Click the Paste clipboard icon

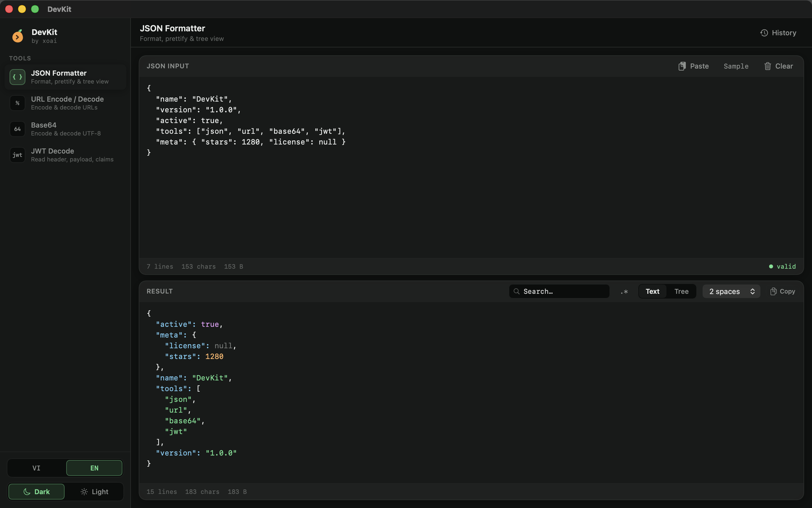pyautogui.click(x=682, y=66)
